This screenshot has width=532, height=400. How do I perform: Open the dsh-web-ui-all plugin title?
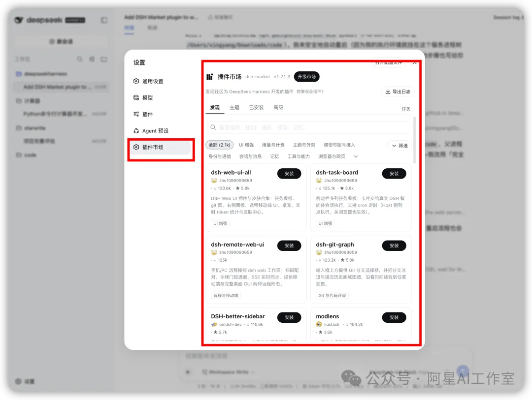pos(231,173)
